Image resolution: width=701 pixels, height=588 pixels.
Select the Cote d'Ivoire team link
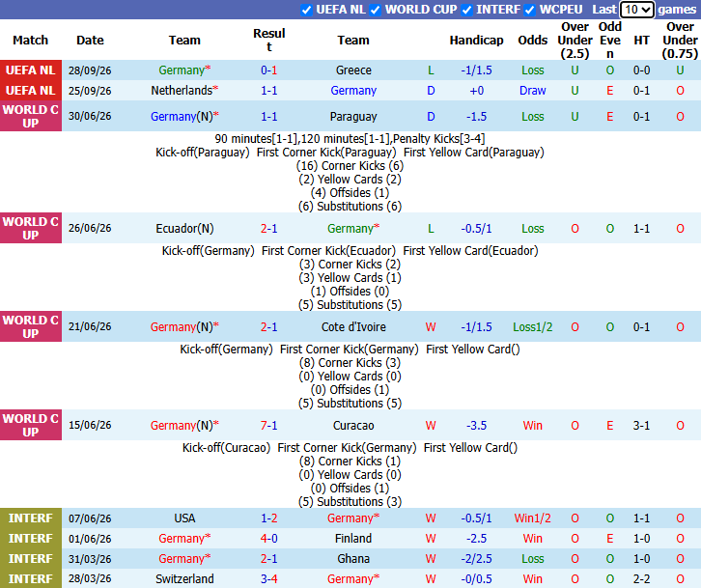point(353,327)
